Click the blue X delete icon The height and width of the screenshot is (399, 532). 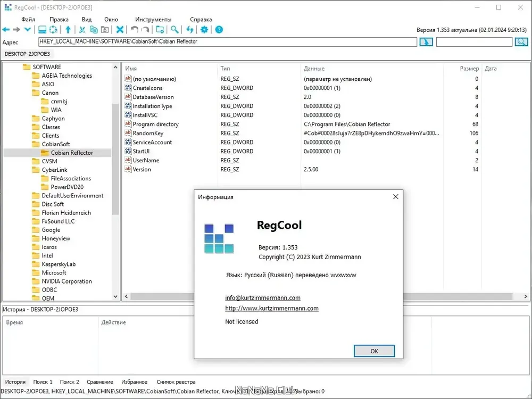point(120,30)
